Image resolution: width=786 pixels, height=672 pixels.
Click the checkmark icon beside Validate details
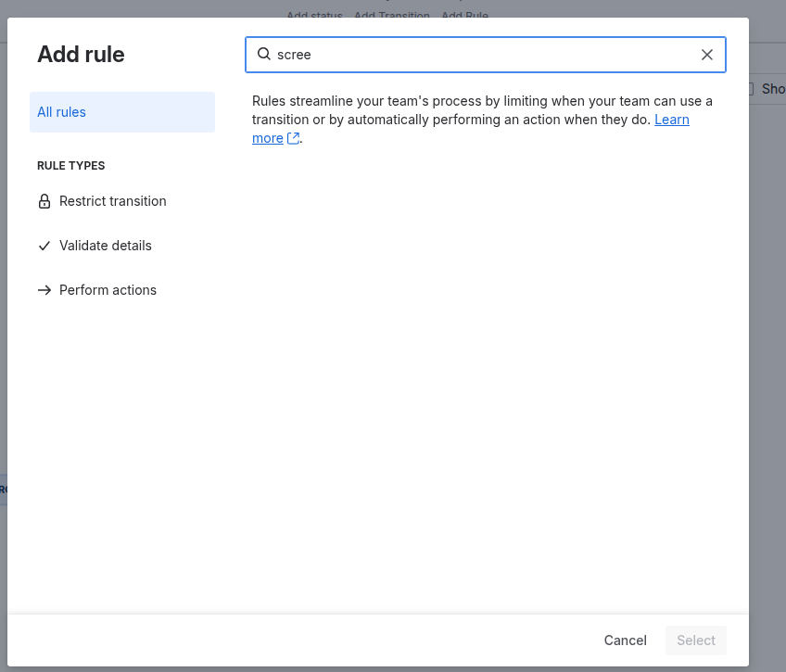click(44, 246)
